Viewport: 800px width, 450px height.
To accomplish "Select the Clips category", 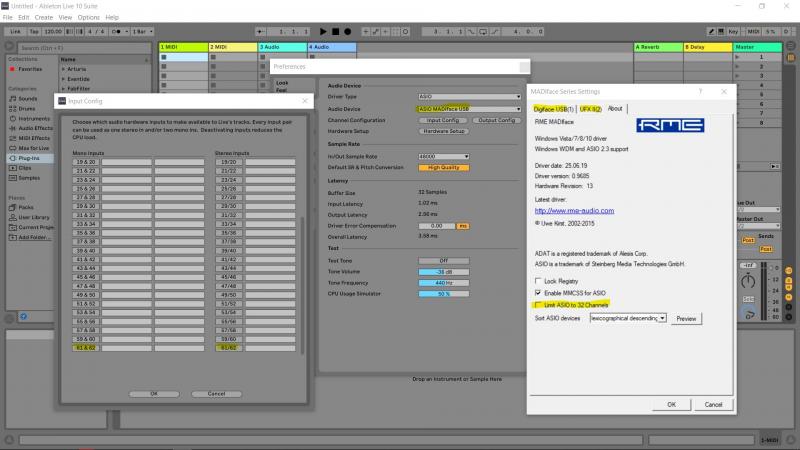I will tap(24, 168).
